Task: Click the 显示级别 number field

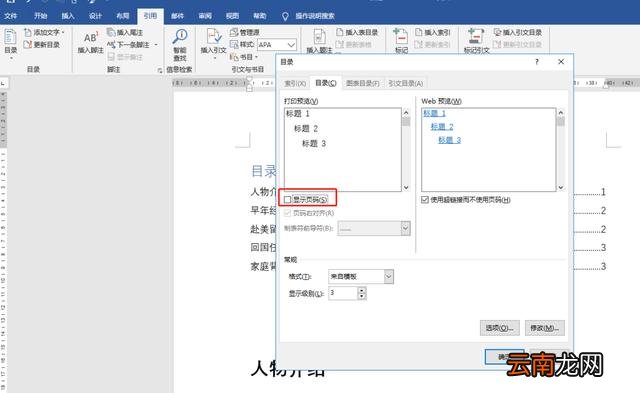Action: [x=343, y=293]
